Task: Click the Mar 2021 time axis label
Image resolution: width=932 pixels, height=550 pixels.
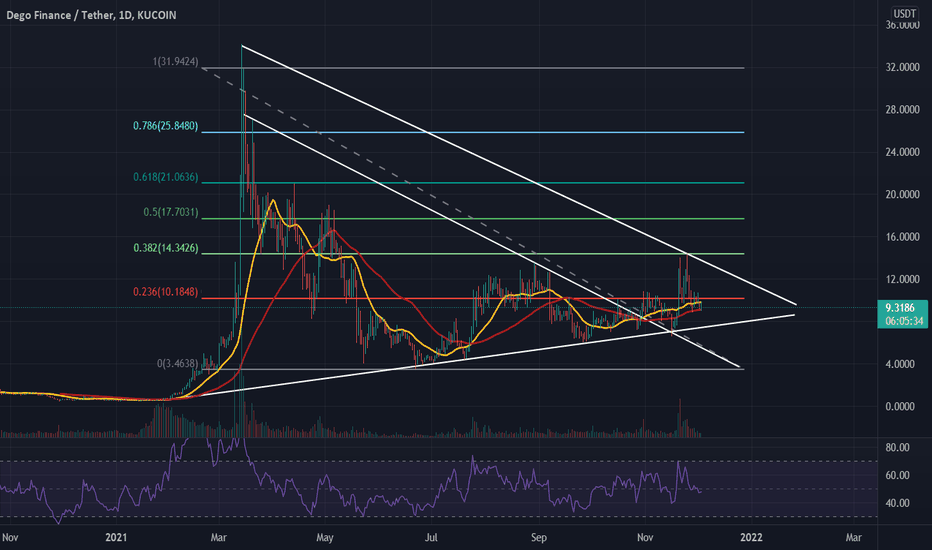Action: tap(219, 538)
